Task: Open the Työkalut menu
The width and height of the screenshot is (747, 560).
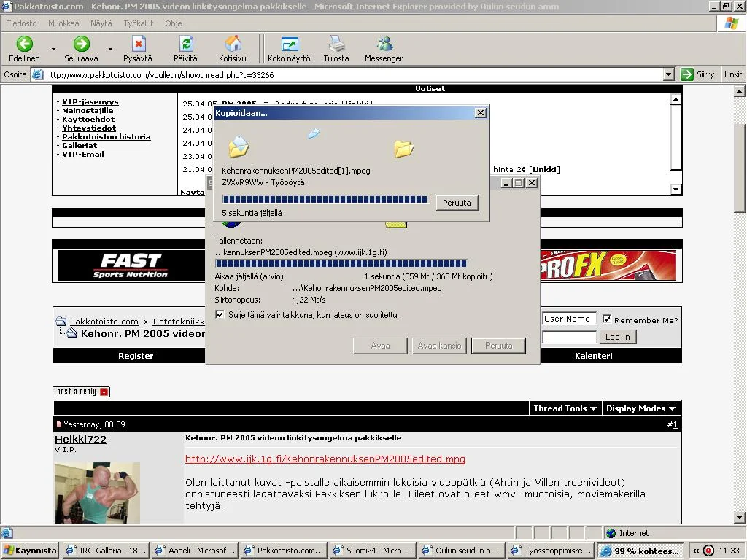Action: coord(138,23)
